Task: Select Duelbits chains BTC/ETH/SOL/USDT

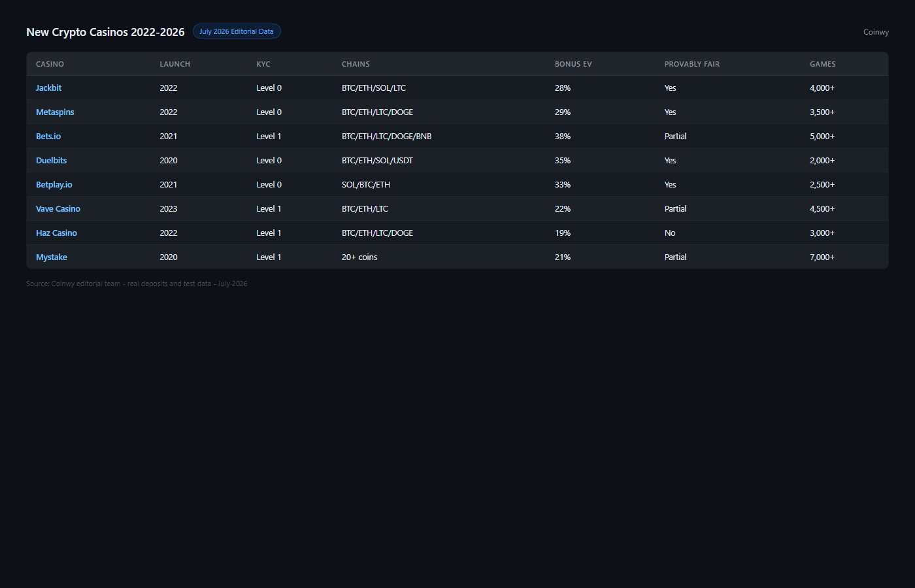Action: pyautogui.click(x=377, y=161)
